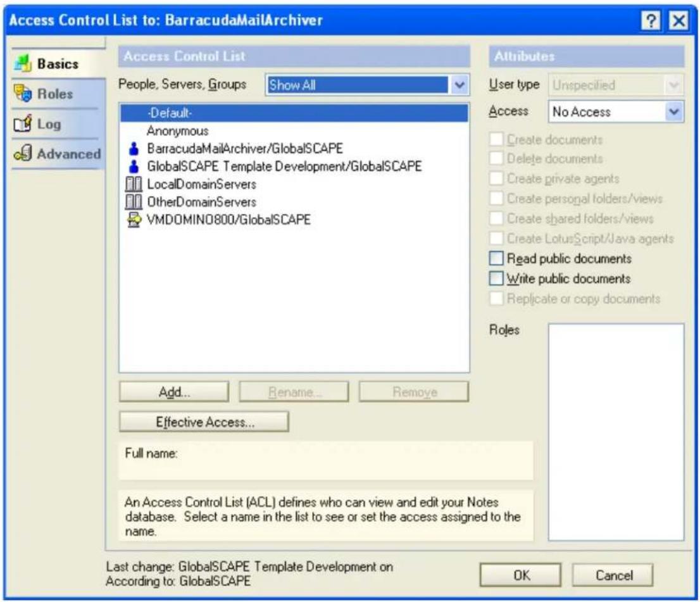
Task: Click the help question mark button
Action: pos(651,20)
